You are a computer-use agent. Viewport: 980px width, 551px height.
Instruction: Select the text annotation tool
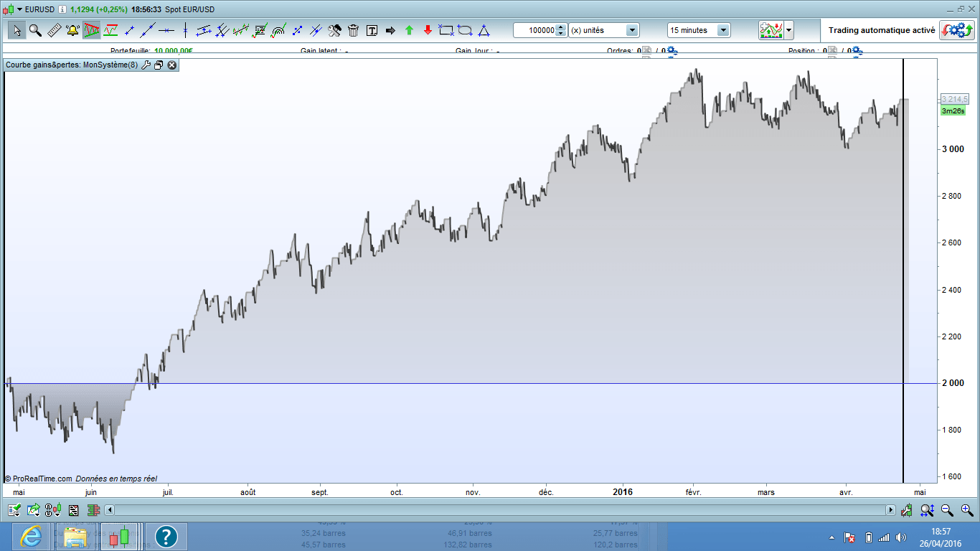[x=372, y=30]
